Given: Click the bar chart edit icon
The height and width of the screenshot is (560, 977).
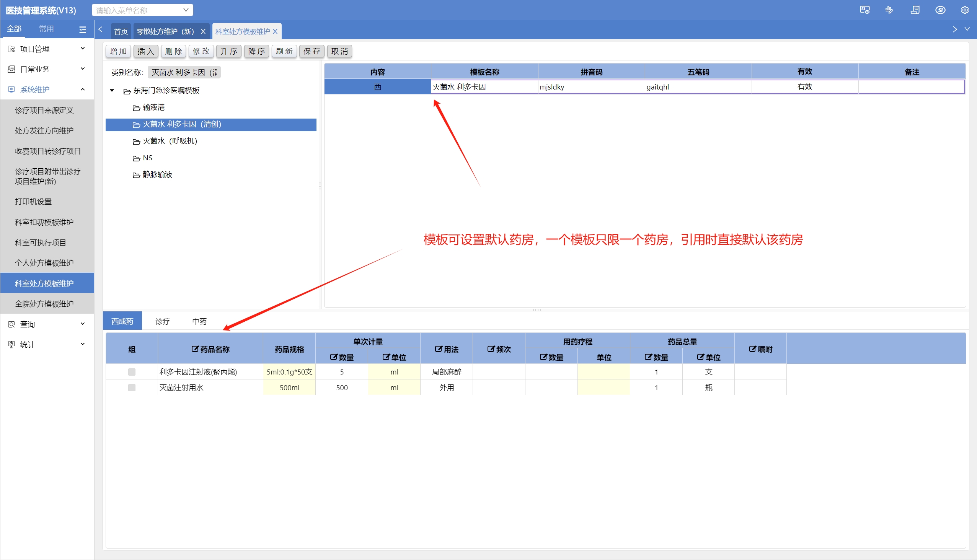Looking at the screenshot, I should tap(889, 10).
